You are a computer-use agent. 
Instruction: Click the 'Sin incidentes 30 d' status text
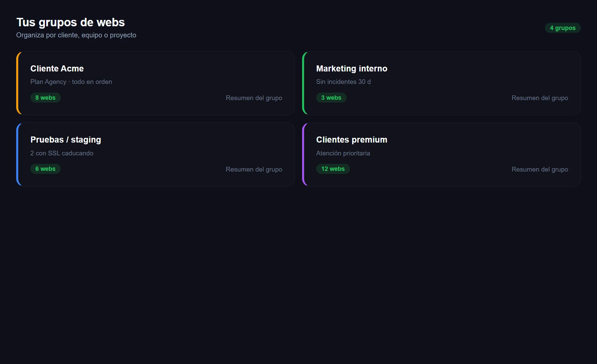click(343, 82)
